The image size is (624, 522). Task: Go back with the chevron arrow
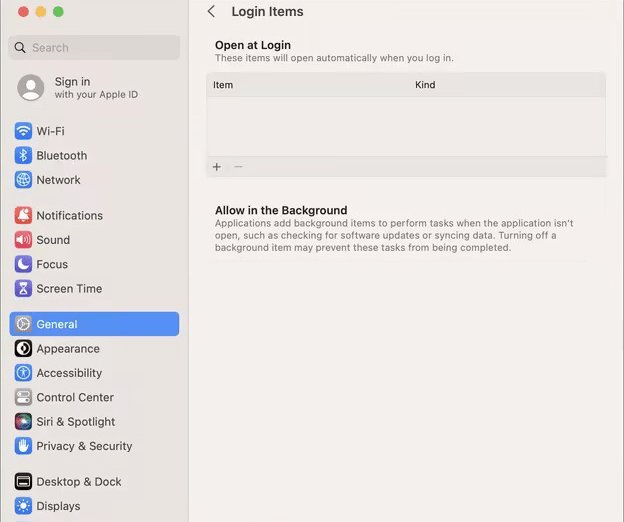211,12
